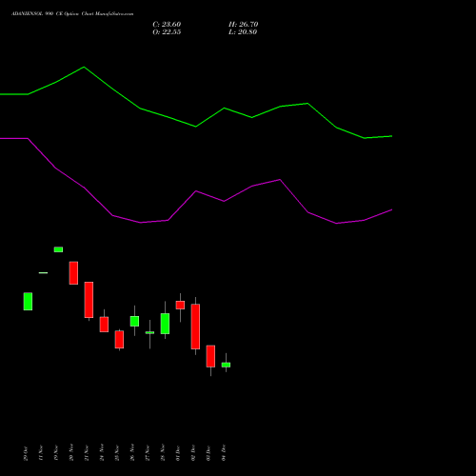Viewport: 476px width, 476px height.
Task: Click the 04 Dec date label
Action: 224,452
